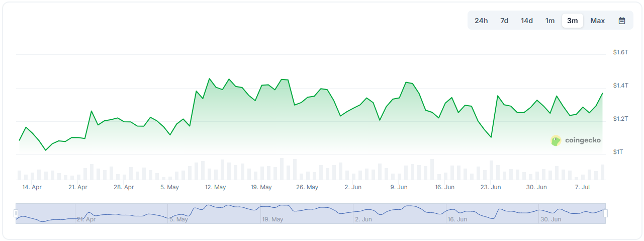Viewport: 644px width, 241px height.
Task: Click the navigator at 5. May label
Action: tap(179, 219)
